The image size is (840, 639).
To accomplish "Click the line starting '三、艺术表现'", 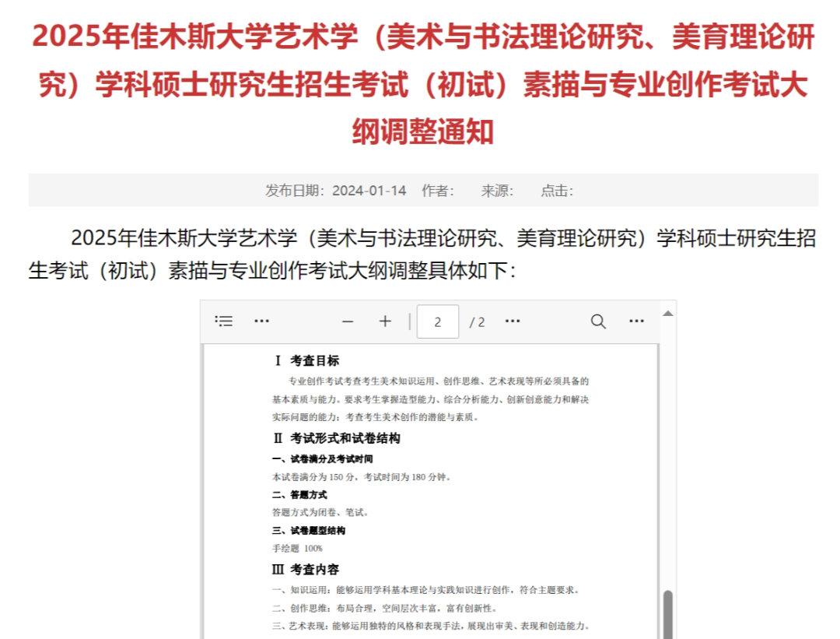I will [x=431, y=626].
